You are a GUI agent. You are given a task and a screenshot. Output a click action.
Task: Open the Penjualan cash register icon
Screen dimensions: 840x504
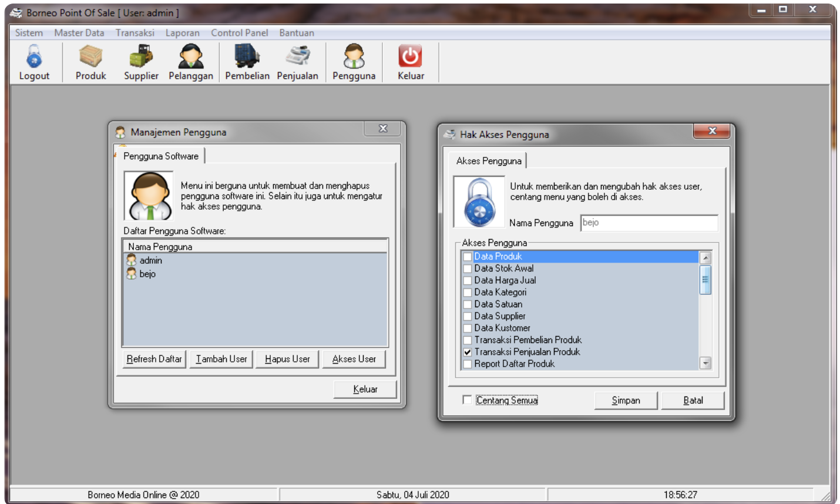tap(298, 57)
